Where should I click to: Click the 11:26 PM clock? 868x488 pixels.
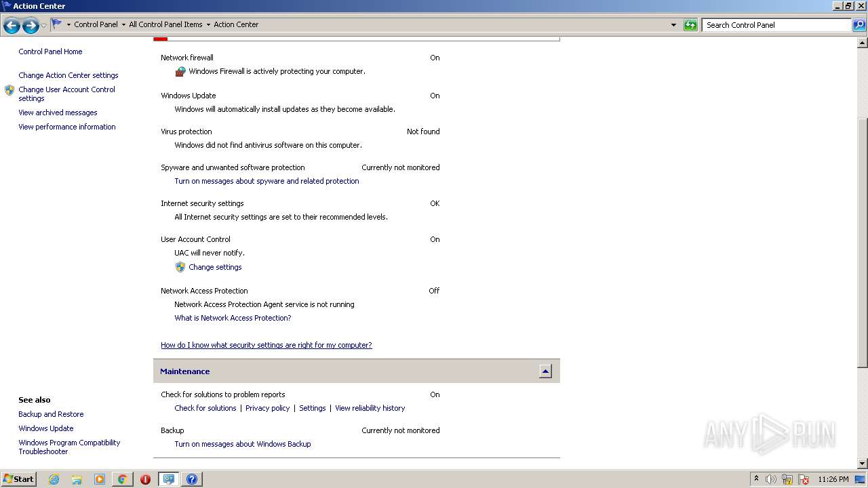(x=833, y=479)
